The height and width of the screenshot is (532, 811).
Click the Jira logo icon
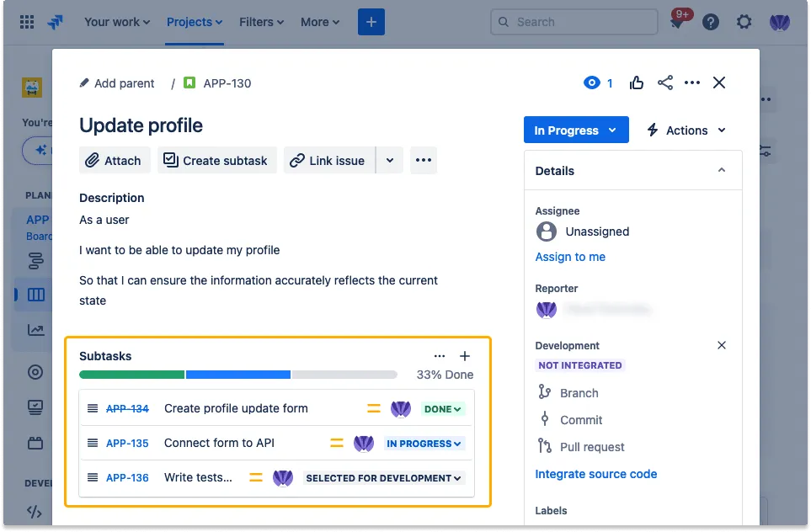[x=56, y=22]
